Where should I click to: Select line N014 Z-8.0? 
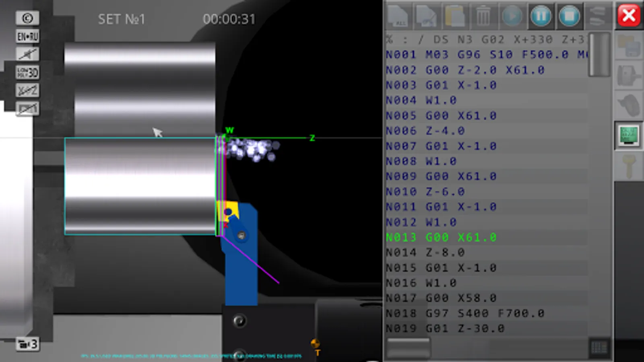[x=486, y=253]
